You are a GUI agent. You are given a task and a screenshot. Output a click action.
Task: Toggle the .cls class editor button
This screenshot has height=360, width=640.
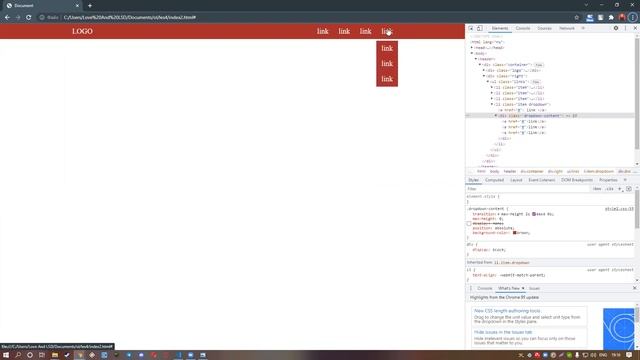point(609,189)
